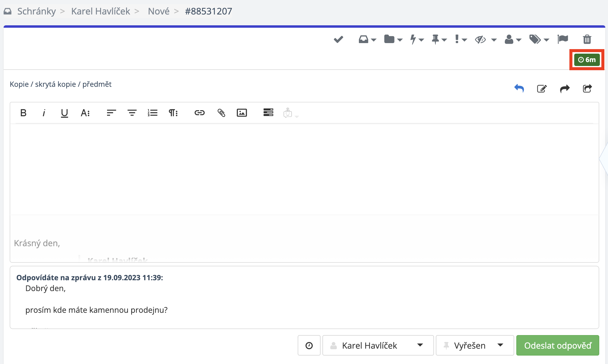Open the tags dropdown
Image resolution: width=608 pixels, height=364 pixels.
[x=539, y=39]
